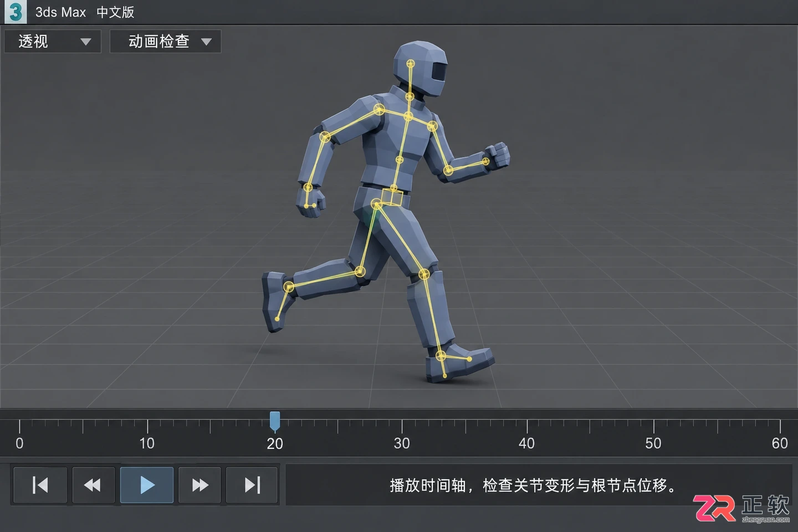This screenshot has height=532, width=798.
Task: Click frame 10 on the timeline ruler
Action: pos(147,443)
